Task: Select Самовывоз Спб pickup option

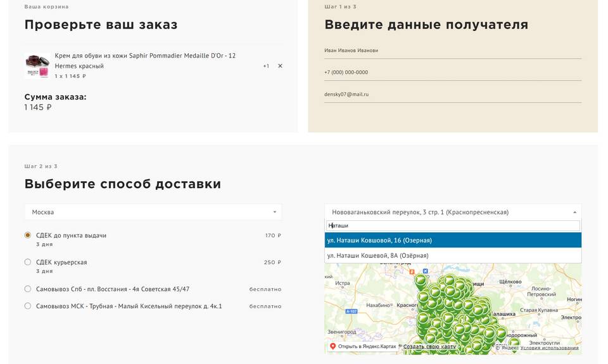Action: coord(28,289)
